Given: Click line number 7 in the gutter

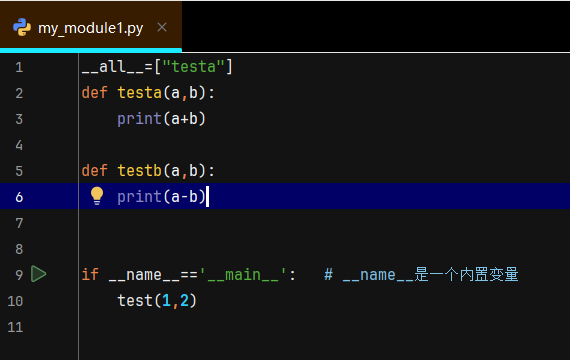Looking at the screenshot, I should (x=19, y=223).
